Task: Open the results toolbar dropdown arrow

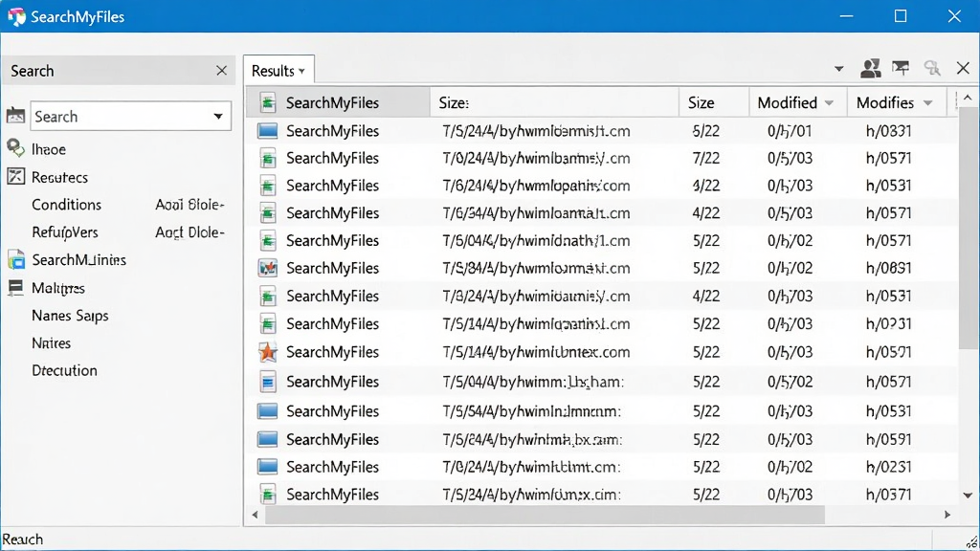Action: (838, 69)
